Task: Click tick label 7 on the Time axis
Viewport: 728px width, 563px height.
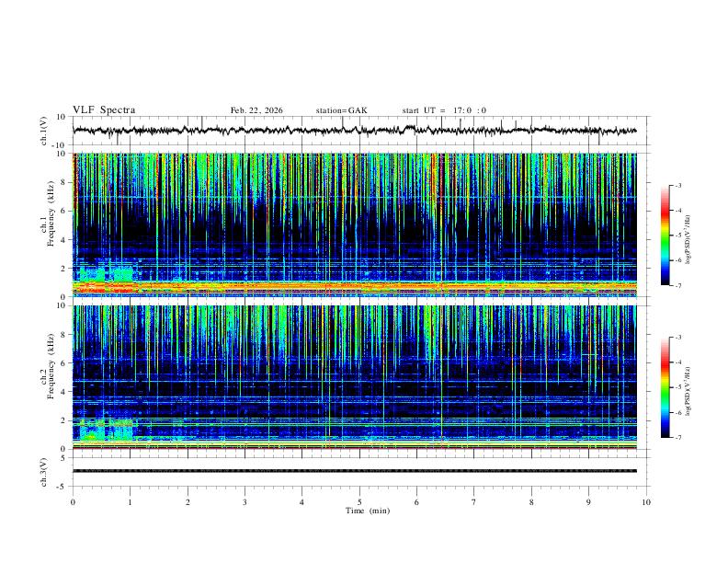Action: [474, 502]
